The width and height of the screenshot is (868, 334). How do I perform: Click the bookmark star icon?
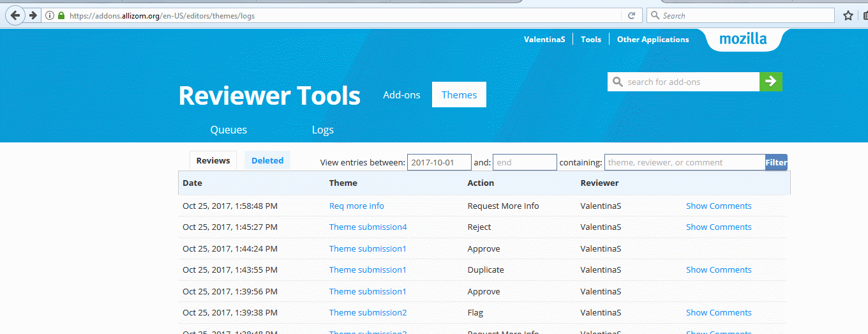click(x=848, y=15)
